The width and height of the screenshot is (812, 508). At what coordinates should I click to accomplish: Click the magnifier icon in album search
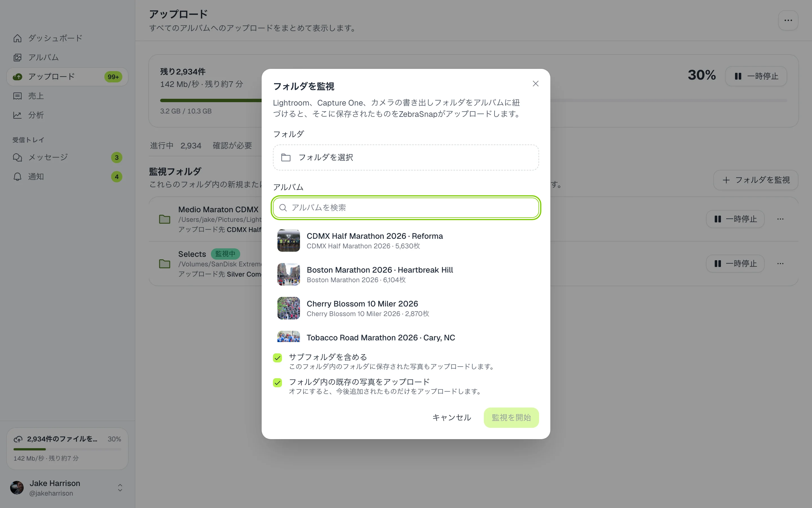(283, 208)
